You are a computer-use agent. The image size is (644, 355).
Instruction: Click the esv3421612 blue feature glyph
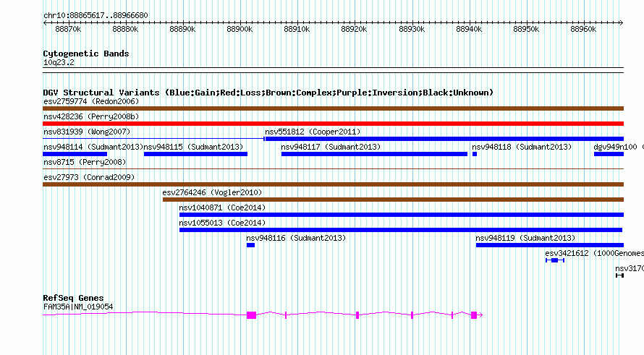[x=555, y=260]
